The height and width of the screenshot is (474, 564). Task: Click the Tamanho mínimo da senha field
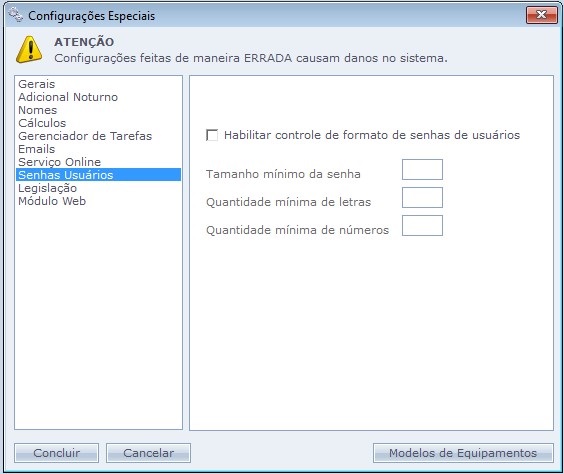pyautogui.click(x=422, y=169)
